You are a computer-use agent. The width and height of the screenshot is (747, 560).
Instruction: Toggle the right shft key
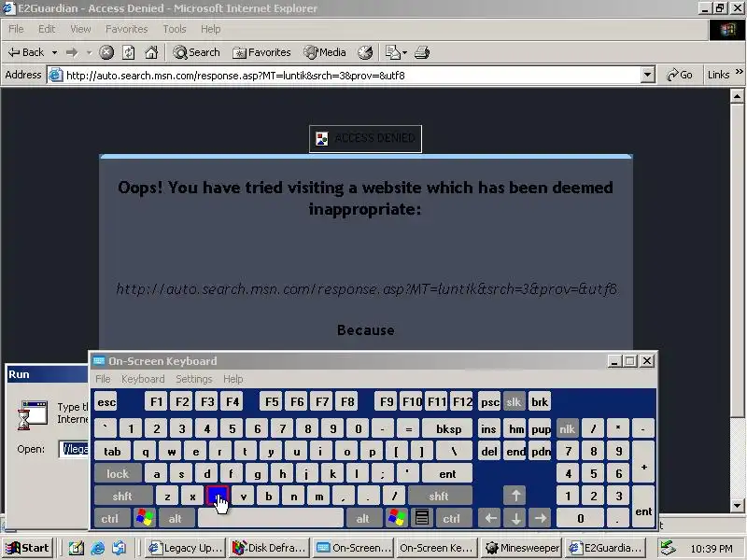(x=439, y=496)
